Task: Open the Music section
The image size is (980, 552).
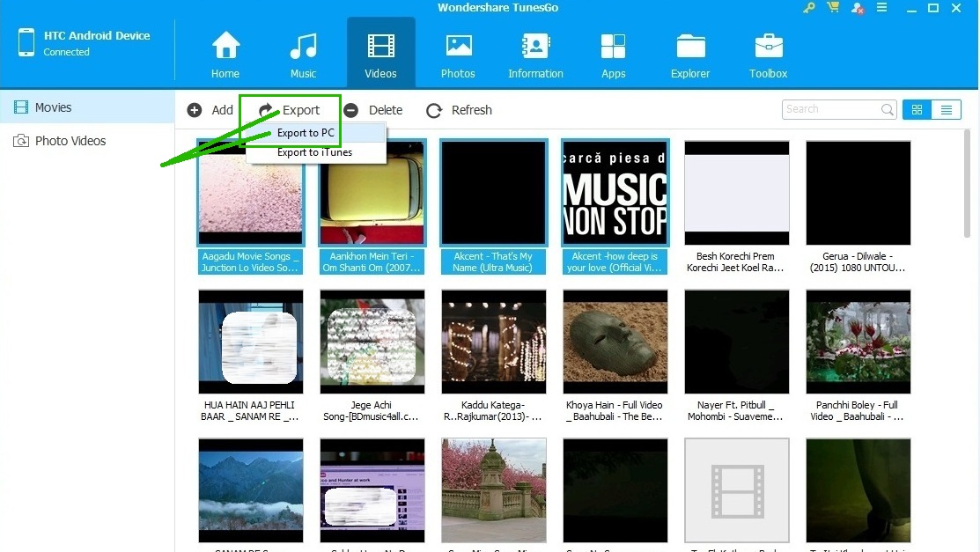Action: coord(303,55)
